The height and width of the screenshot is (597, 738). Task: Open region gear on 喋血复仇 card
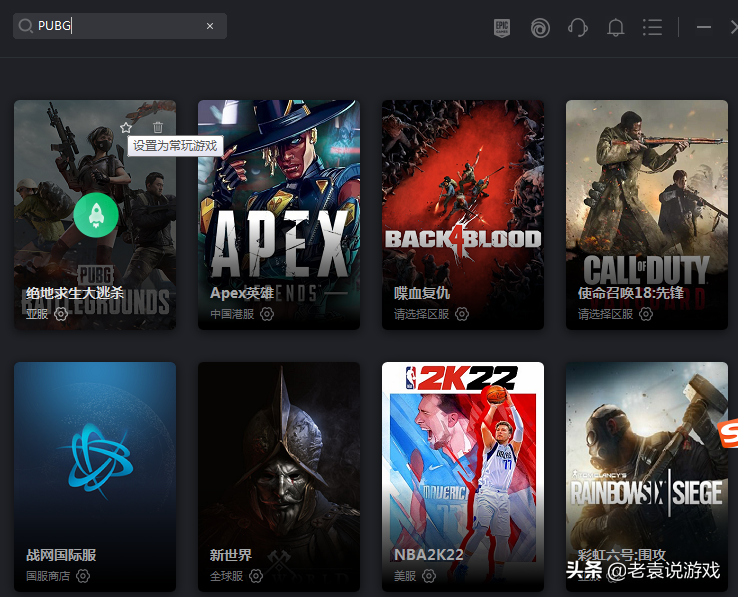point(462,314)
